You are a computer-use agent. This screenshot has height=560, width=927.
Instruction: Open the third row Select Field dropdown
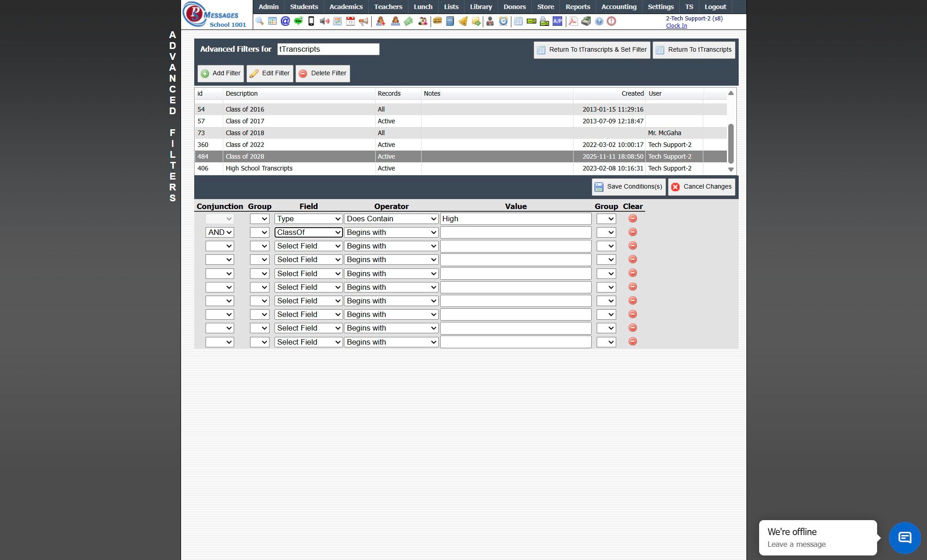click(x=309, y=246)
